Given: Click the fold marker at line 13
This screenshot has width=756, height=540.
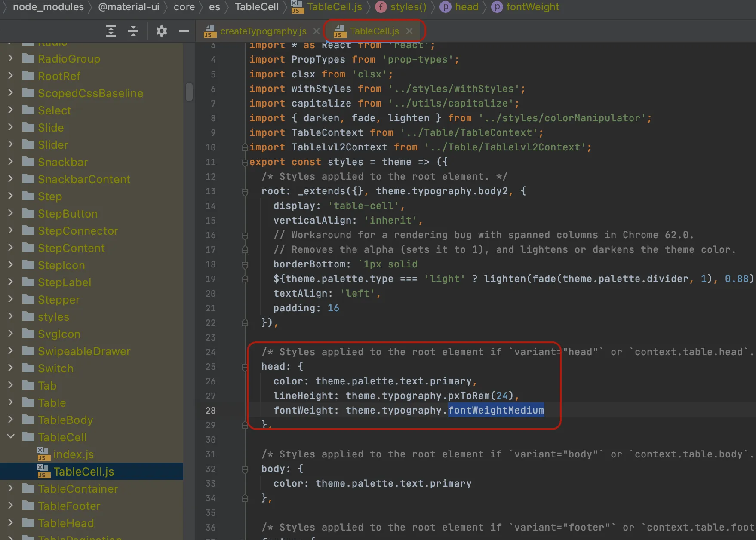Looking at the screenshot, I should pyautogui.click(x=245, y=191).
